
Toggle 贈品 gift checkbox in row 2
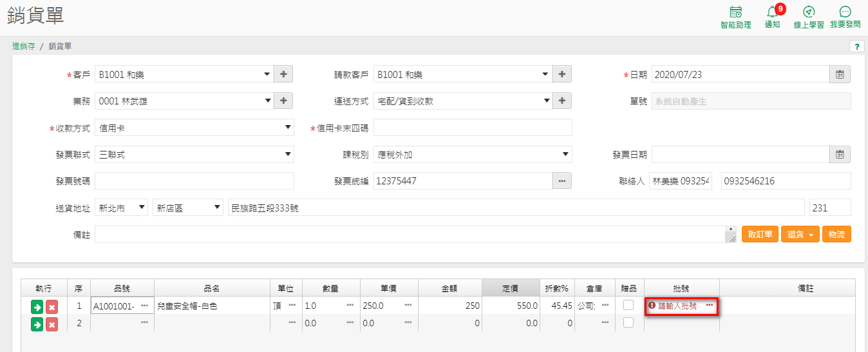click(628, 322)
